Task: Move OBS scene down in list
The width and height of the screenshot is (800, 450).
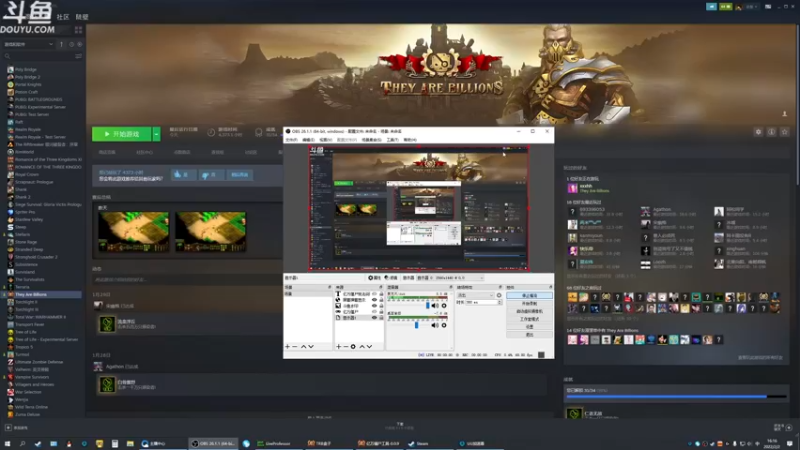Action: (x=311, y=346)
